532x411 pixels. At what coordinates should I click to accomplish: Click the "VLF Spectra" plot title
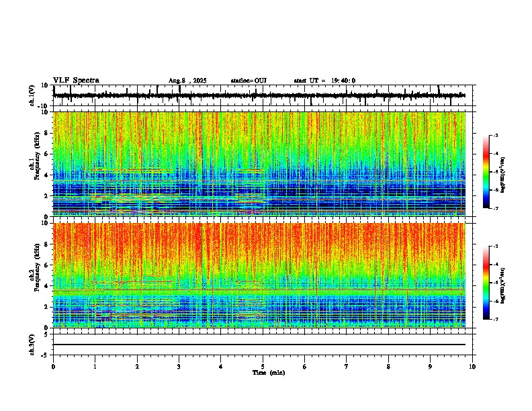click(x=76, y=81)
